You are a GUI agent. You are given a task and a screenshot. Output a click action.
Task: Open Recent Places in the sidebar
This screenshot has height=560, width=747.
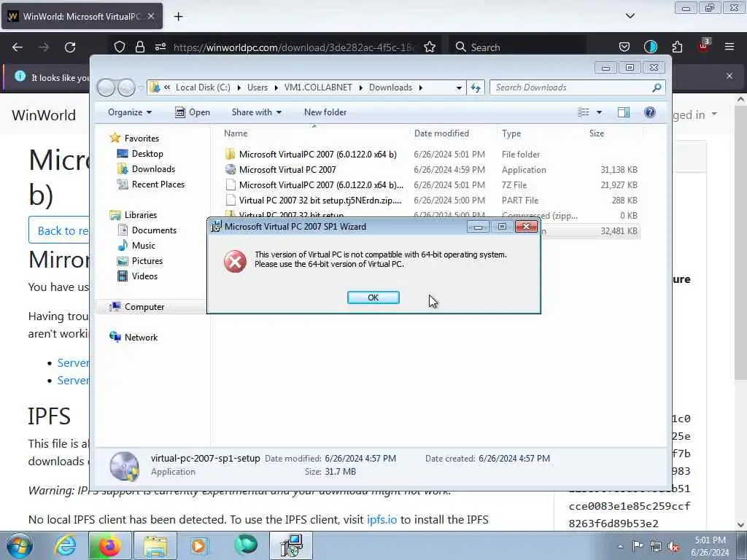coord(158,184)
